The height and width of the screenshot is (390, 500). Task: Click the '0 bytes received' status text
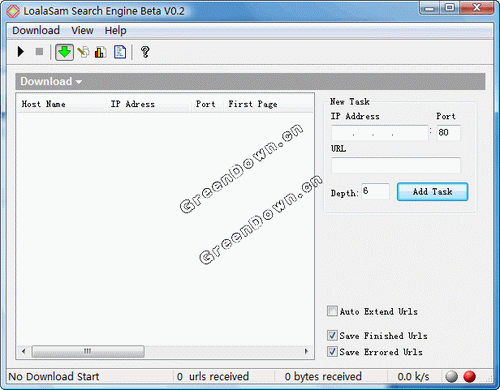pos(323,377)
